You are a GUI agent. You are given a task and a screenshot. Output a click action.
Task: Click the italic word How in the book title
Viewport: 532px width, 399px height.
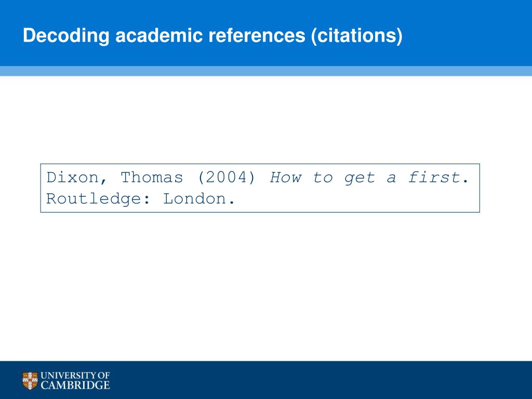(286, 178)
